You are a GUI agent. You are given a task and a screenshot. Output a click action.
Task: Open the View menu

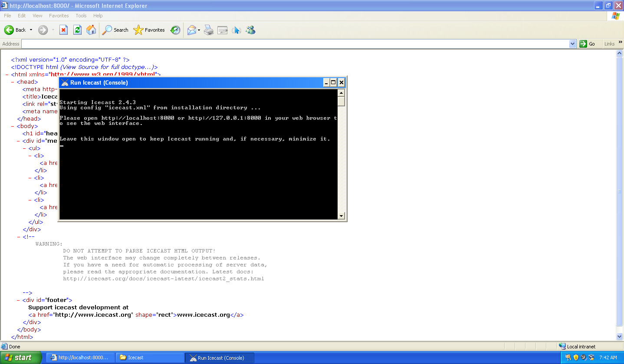[x=38, y=16]
